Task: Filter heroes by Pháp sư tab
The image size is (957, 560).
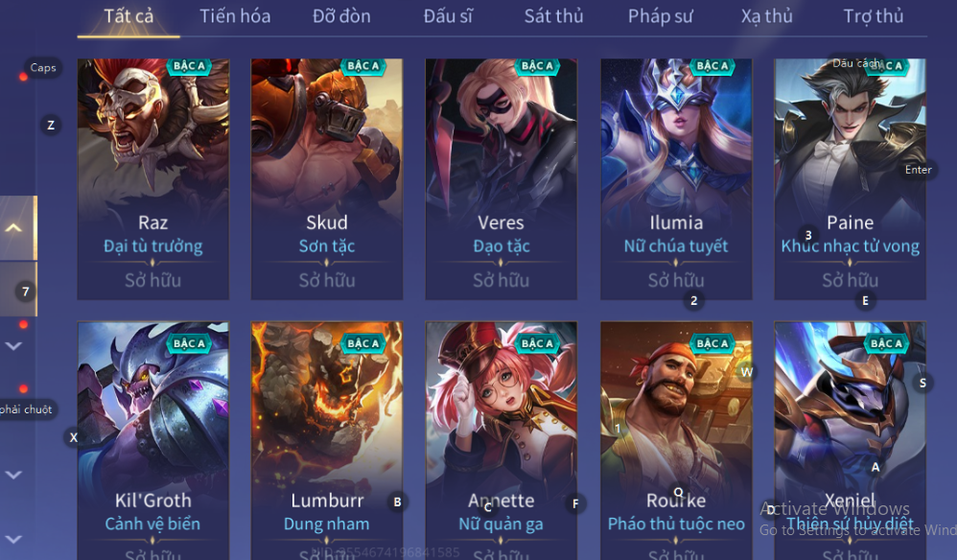Action: point(661,16)
